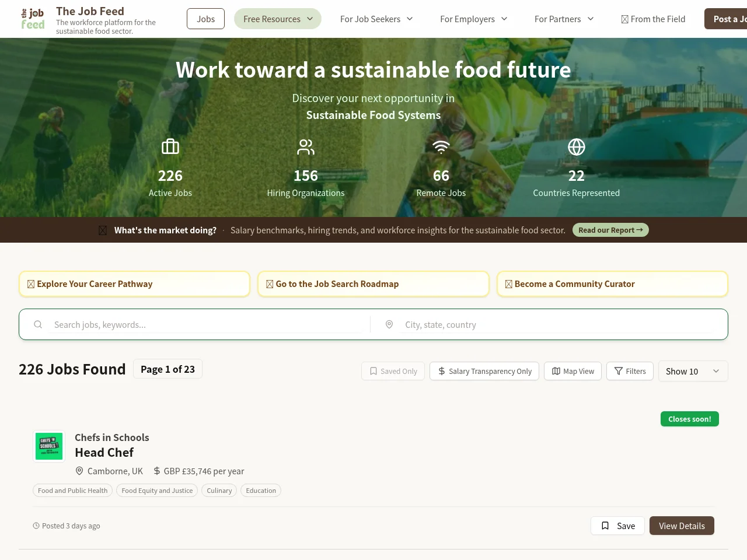Open the Filters panel

point(630,371)
